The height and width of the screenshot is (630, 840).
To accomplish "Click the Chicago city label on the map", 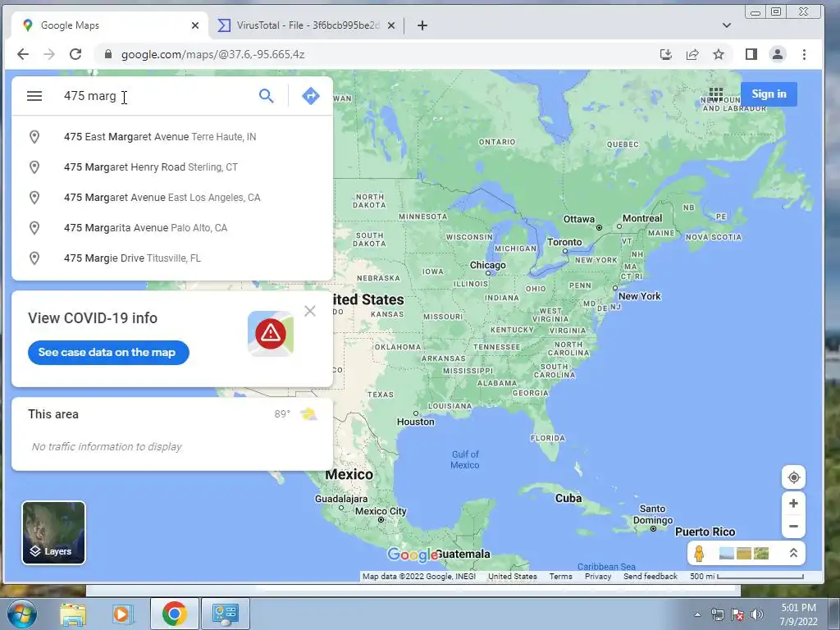I will [487, 265].
